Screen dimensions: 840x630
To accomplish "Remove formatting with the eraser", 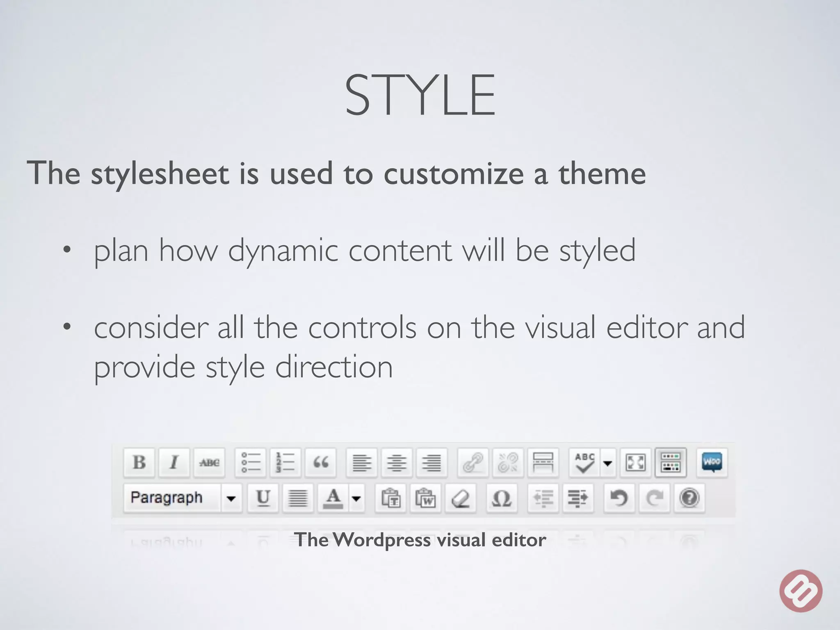I will coord(461,498).
